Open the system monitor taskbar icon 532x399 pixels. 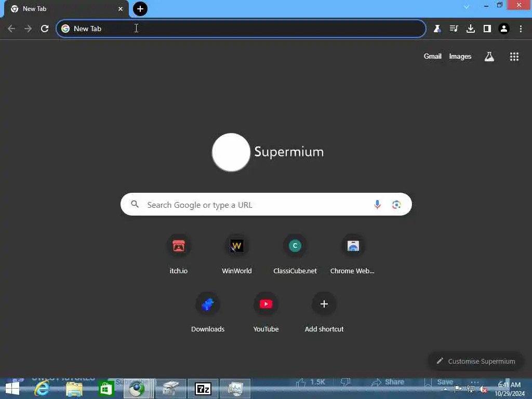pos(235,389)
